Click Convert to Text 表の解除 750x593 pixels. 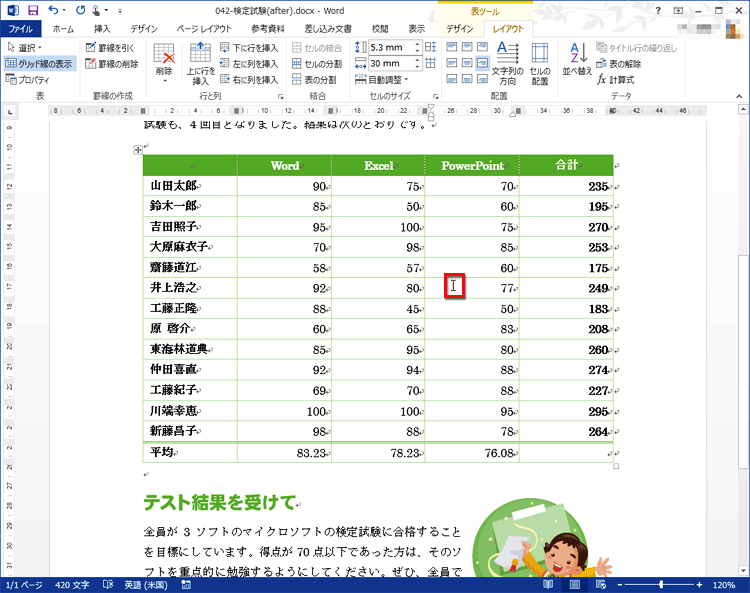point(618,64)
